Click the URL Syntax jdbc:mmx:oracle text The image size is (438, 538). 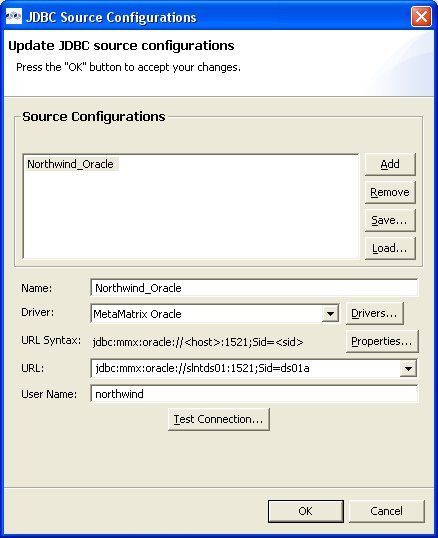point(198,342)
